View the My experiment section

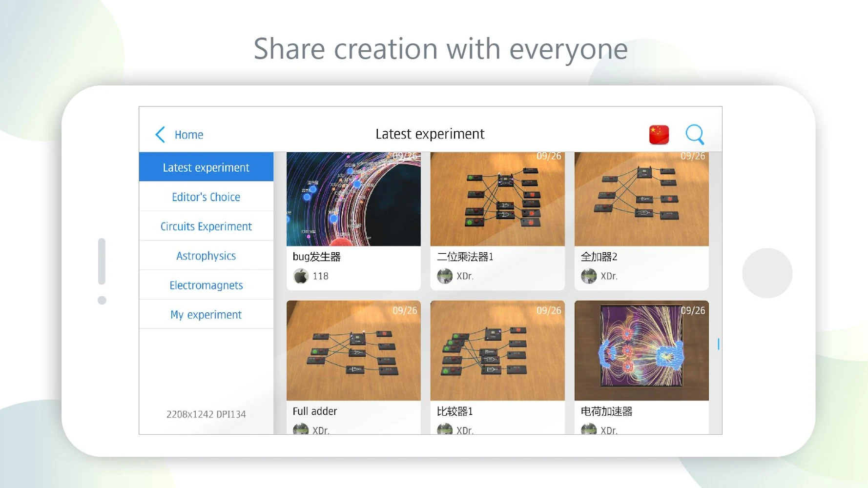tap(206, 314)
